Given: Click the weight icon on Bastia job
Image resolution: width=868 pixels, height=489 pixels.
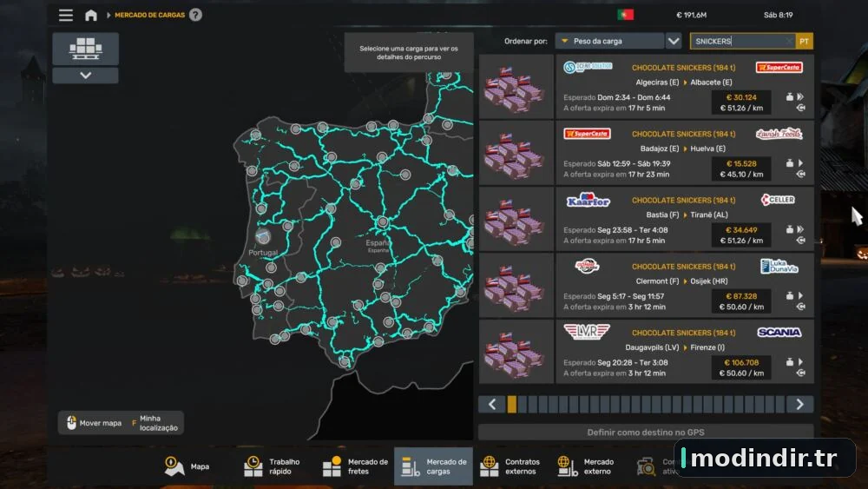Looking at the screenshot, I should 789,229.
